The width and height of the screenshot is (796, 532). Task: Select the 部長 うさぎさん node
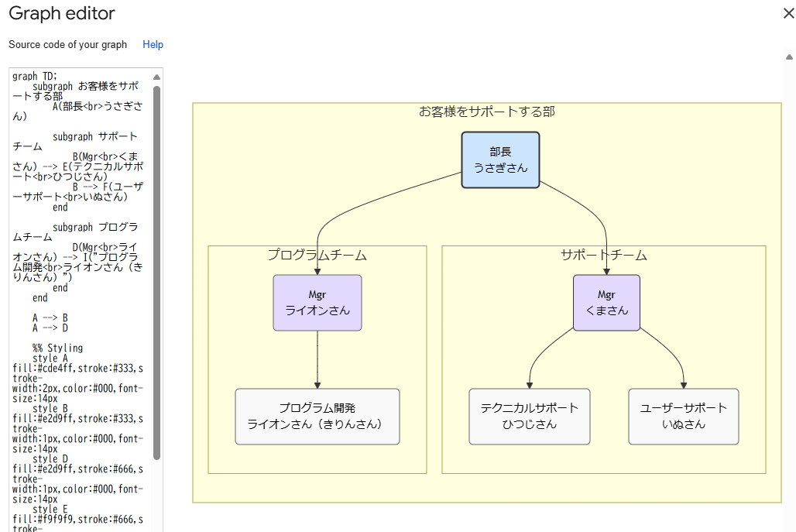click(500, 160)
